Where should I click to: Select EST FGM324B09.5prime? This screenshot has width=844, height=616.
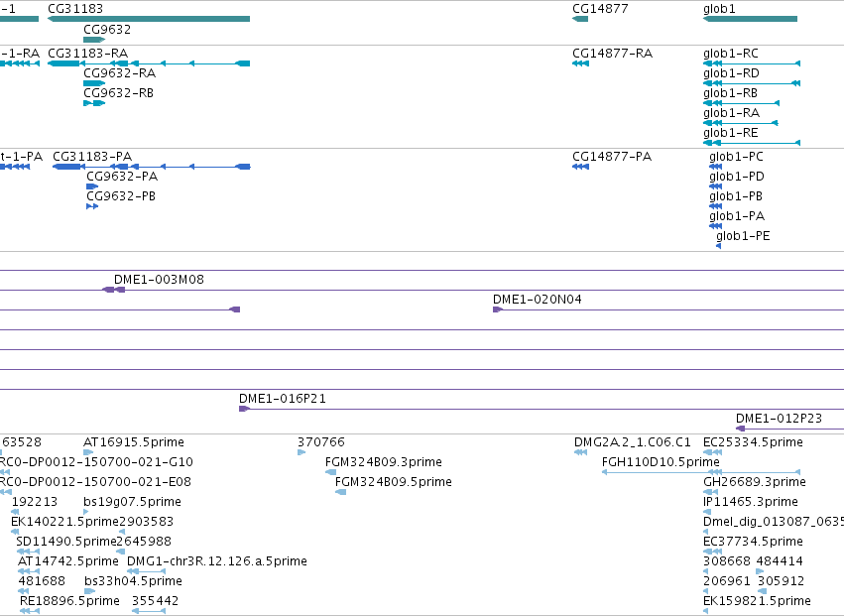[394, 482]
